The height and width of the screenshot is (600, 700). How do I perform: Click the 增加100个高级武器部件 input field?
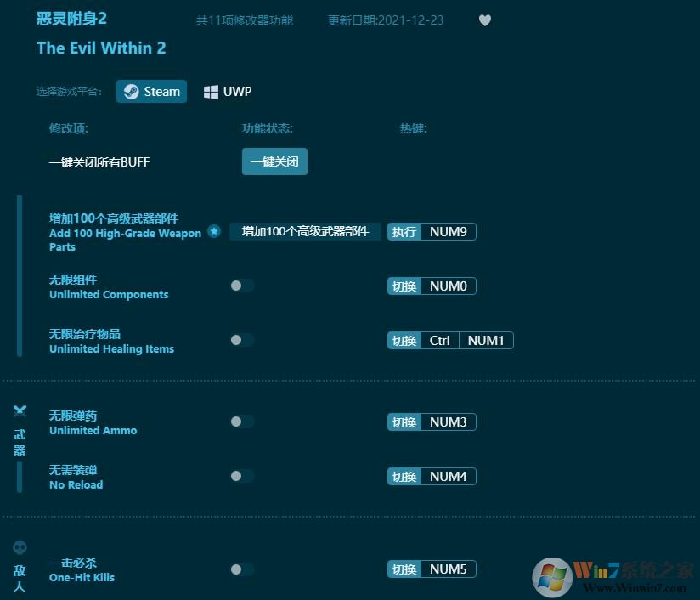pos(304,231)
